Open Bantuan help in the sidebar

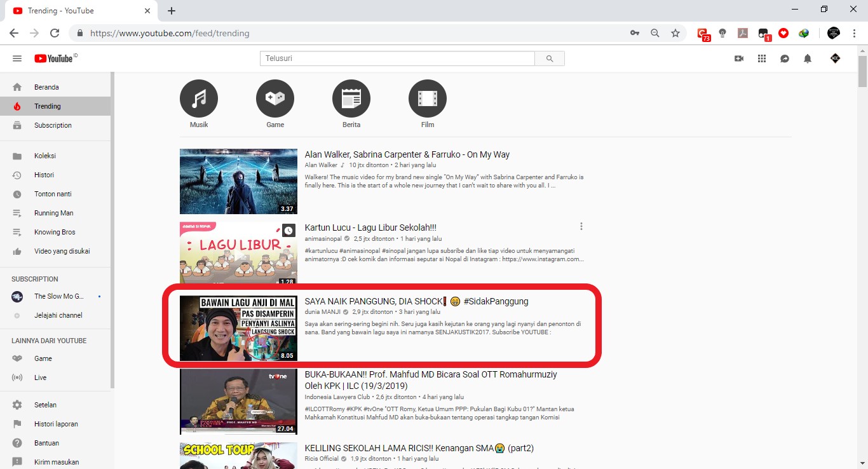pos(55,443)
